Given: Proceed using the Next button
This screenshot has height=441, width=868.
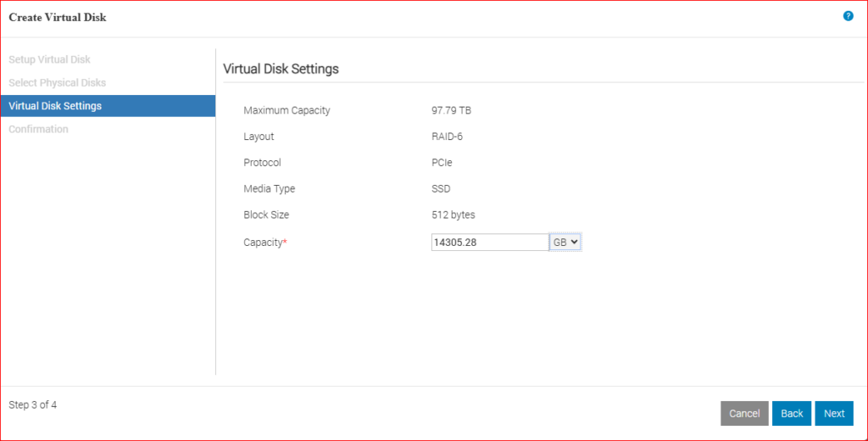Looking at the screenshot, I should [x=834, y=413].
